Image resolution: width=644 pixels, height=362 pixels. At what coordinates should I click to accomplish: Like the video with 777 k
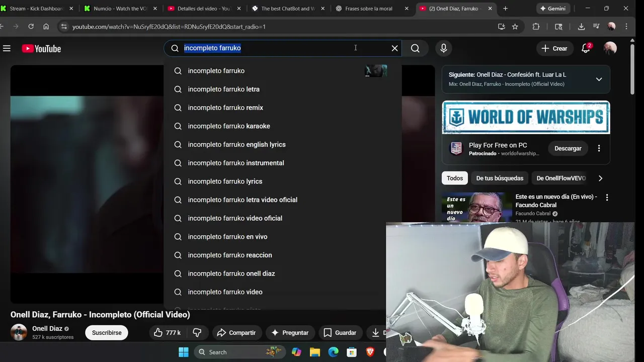coord(168,332)
